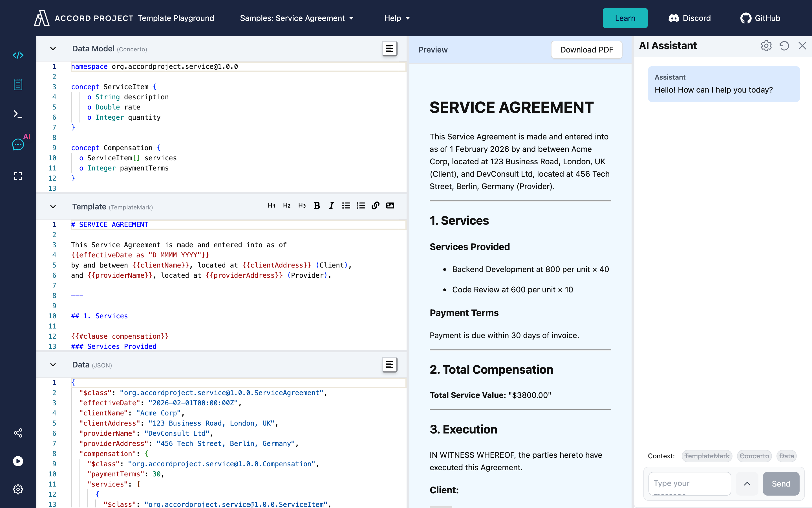Click the Learn button

(x=625, y=18)
